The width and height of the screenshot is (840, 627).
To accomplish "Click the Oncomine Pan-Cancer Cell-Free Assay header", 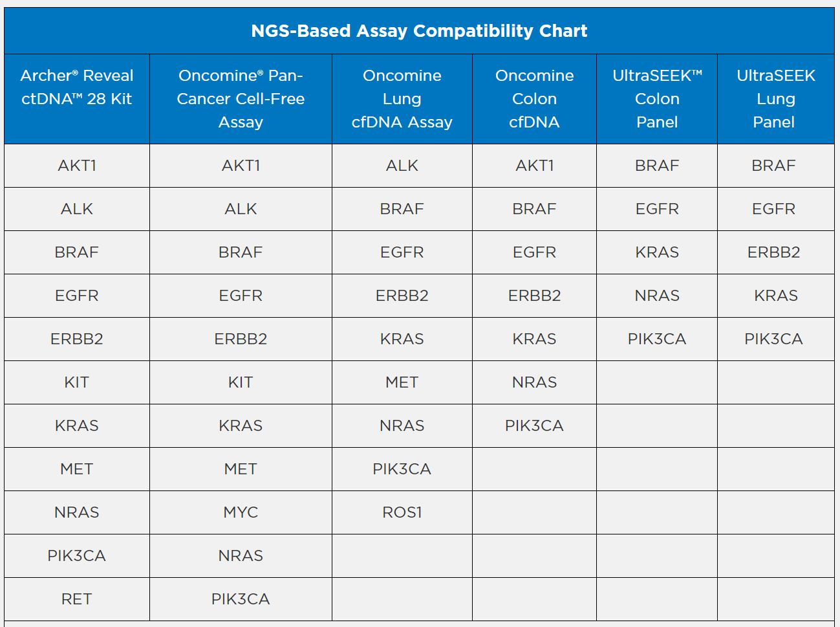I will pos(241,99).
